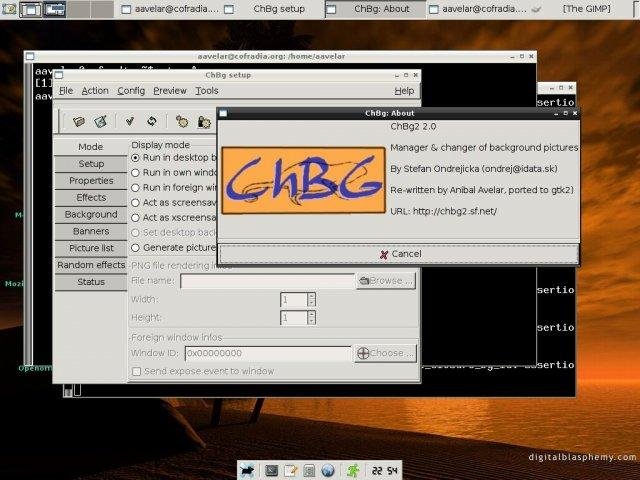Click the Browse... button beside File name

[386, 281]
